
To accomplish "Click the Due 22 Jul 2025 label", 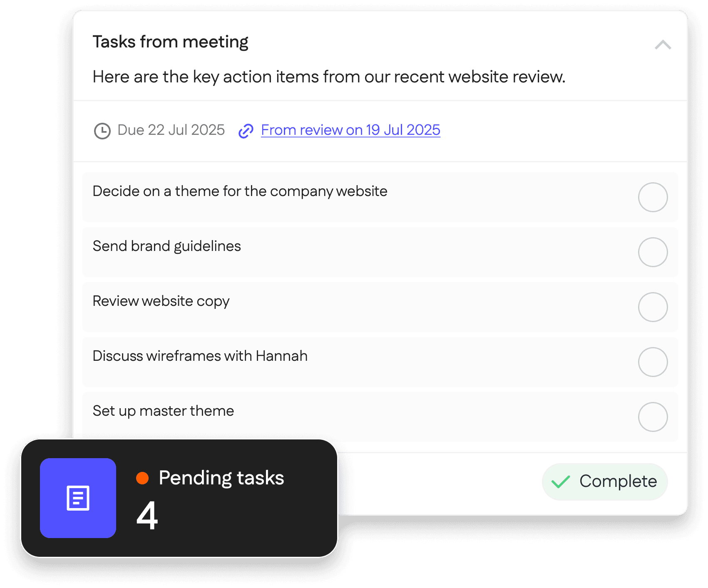I will tap(171, 130).
